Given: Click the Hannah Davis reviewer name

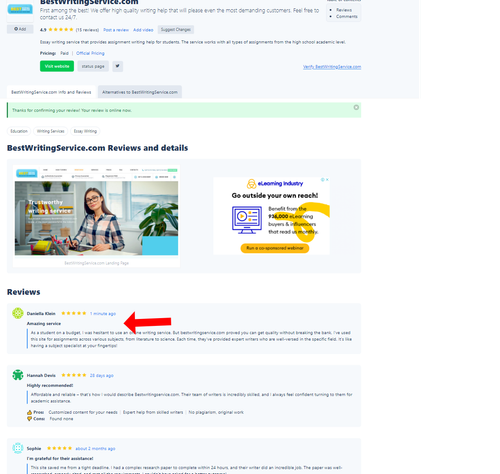Looking at the screenshot, I should pos(41,375).
